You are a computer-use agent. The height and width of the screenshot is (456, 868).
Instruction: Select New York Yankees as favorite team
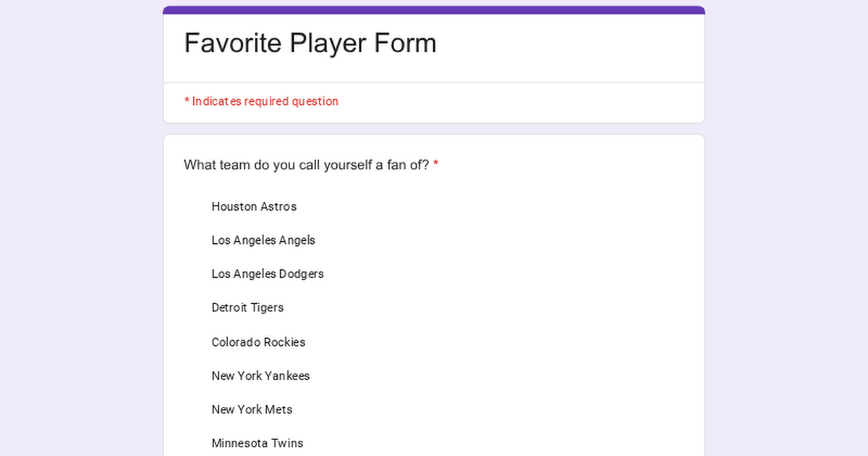click(260, 376)
